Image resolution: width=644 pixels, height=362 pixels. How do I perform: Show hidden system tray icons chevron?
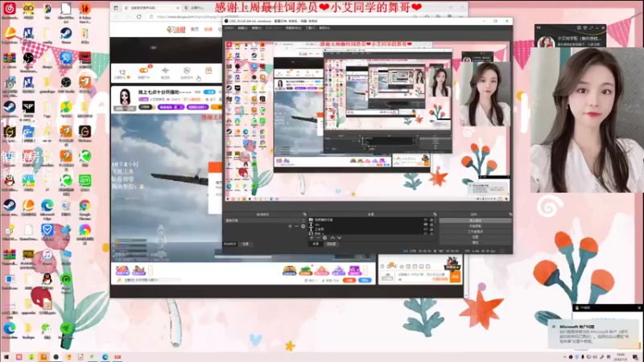[x=565, y=356]
